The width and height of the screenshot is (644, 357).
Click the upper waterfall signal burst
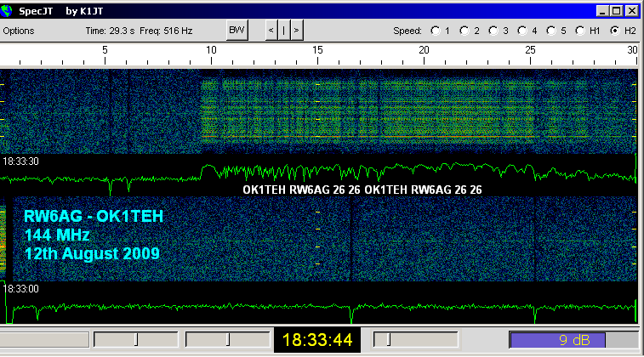pyautogui.click(x=368, y=110)
